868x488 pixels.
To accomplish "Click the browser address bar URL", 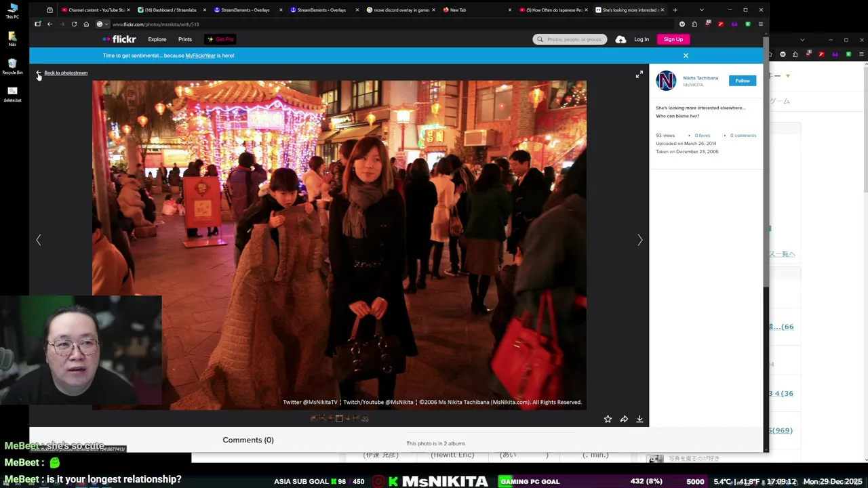I will pyautogui.click(x=155, y=24).
